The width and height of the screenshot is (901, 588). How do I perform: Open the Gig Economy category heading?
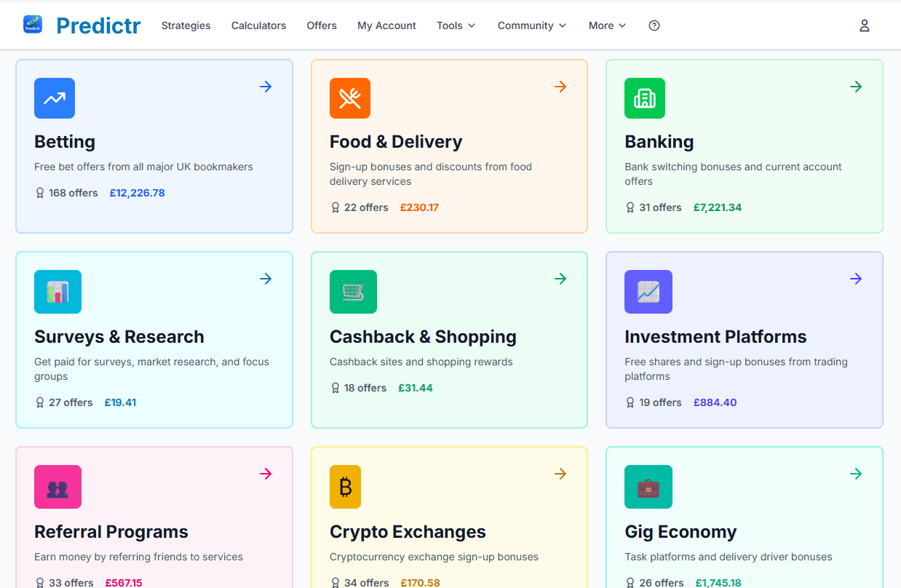click(x=680, y=532)
